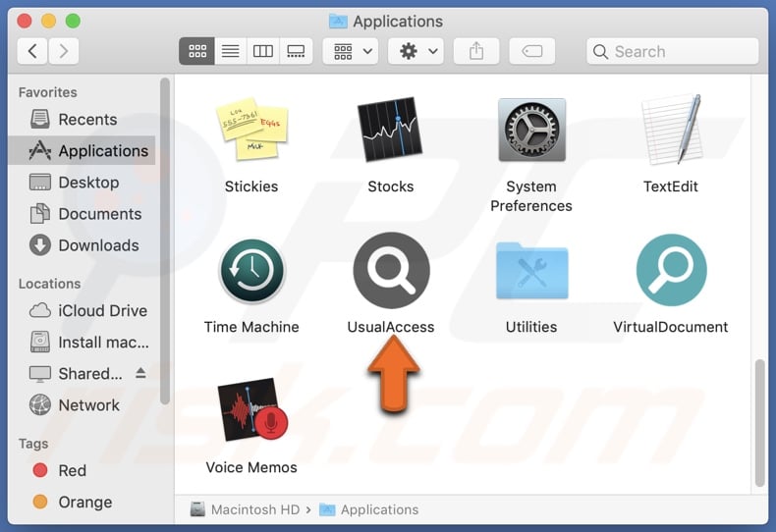Launch System Preferences icon

[531, 131]
